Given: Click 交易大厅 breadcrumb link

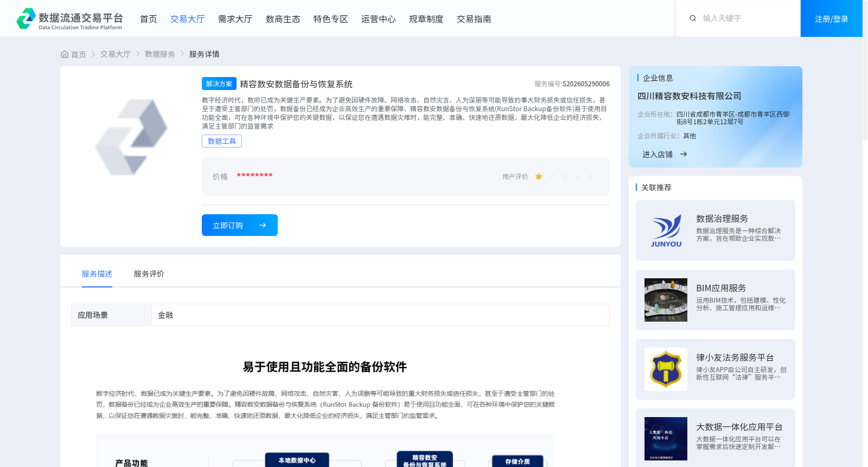Looking at the screenshot, I should (x=115, y=54).
